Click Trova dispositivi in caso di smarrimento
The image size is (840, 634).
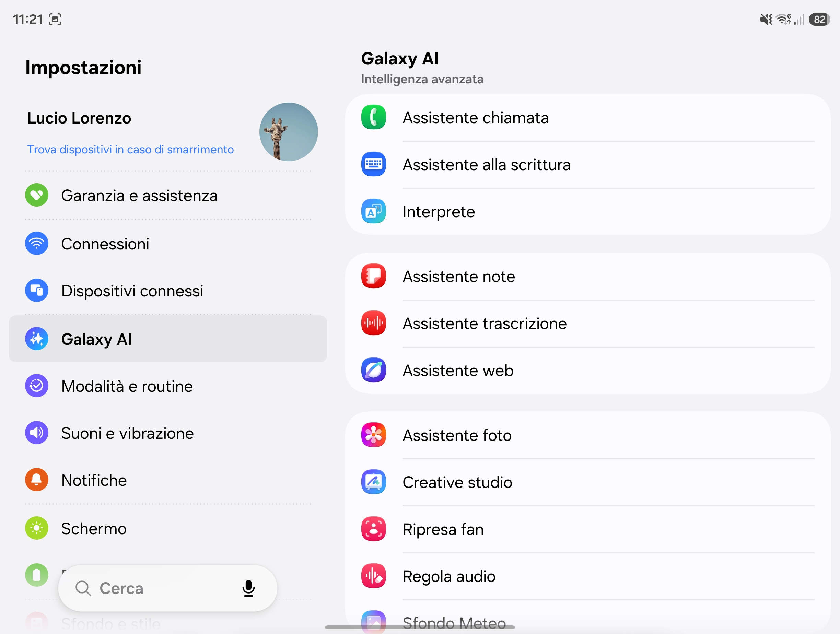(x=130, y=150)
